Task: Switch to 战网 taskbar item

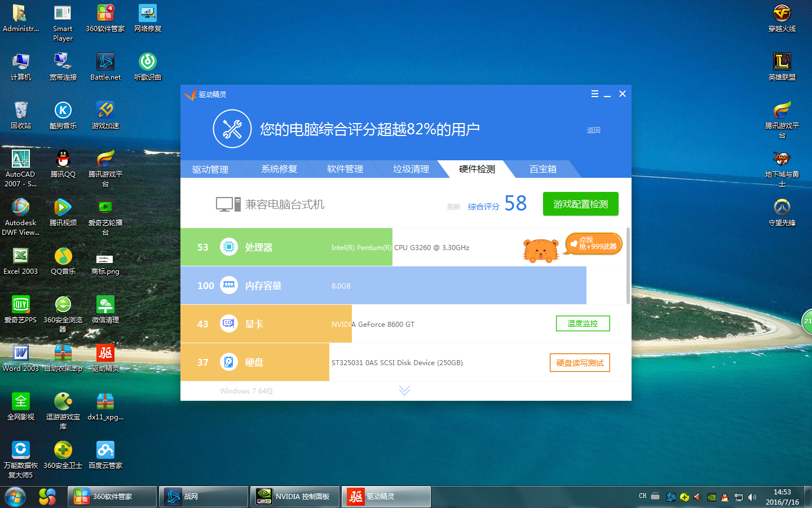Action: tap(204, 497)
